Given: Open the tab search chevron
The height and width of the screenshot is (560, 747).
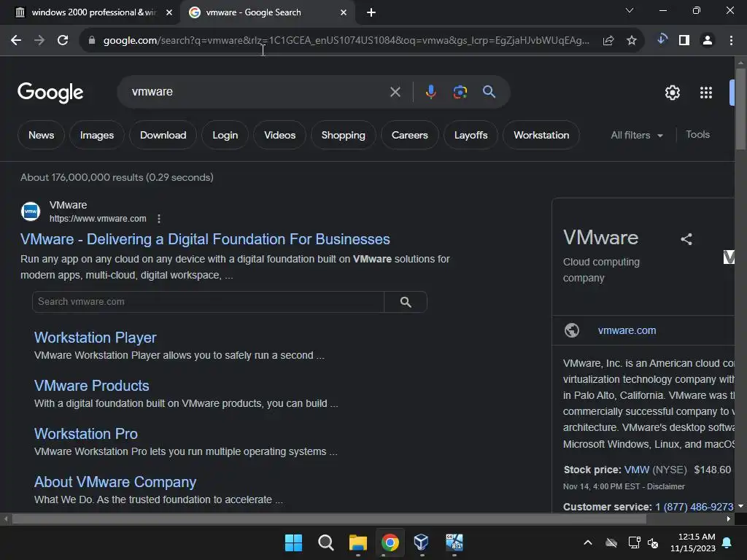Looking at the screenshot, I should point(630,10).
